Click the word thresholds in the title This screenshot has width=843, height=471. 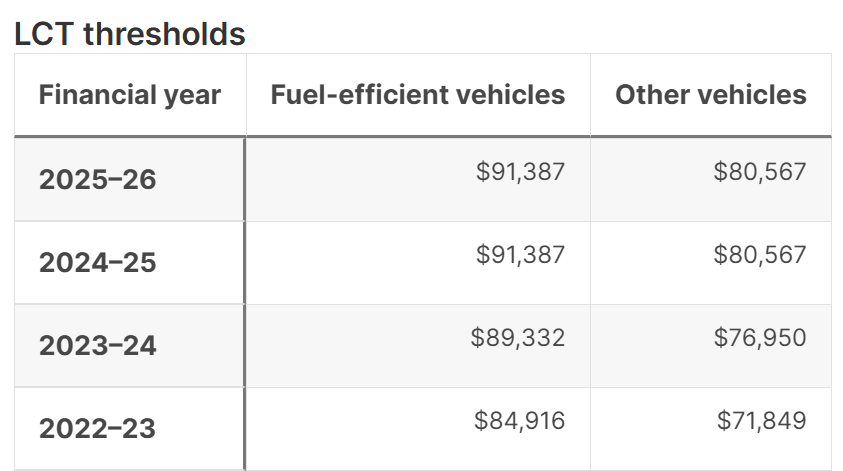[164, 33]
